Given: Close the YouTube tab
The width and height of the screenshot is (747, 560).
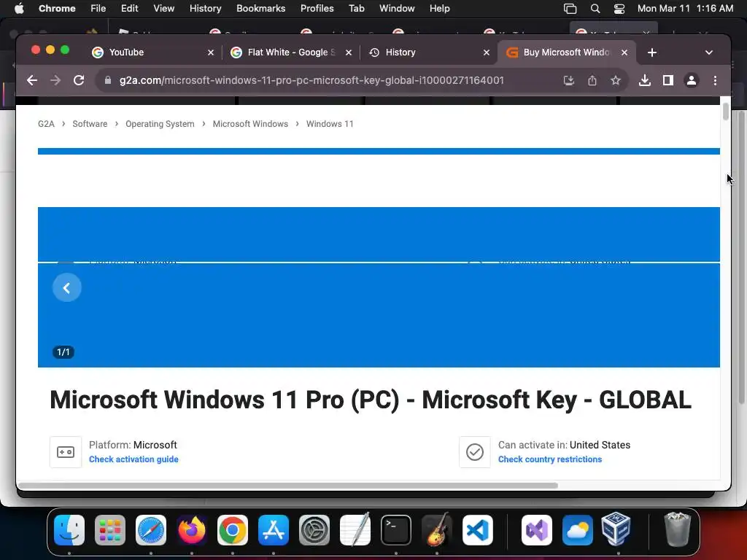Looking at the screenshot, I should [x=211, y=52].
